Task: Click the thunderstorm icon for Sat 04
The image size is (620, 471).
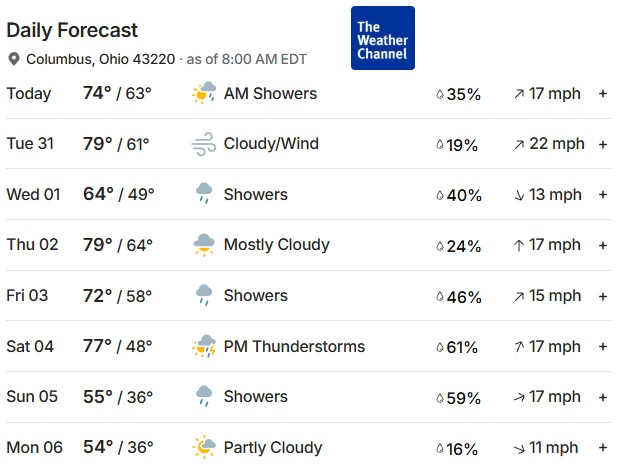Action: click(x=204, y=347)
